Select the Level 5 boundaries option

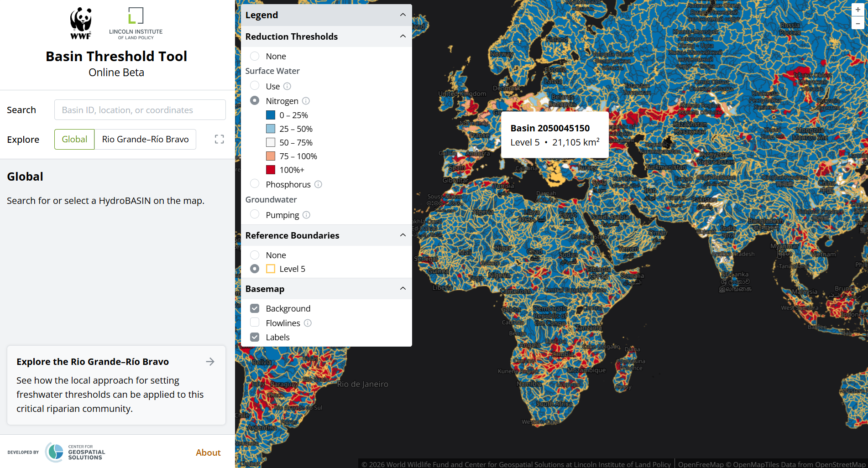tap(255, 269)
